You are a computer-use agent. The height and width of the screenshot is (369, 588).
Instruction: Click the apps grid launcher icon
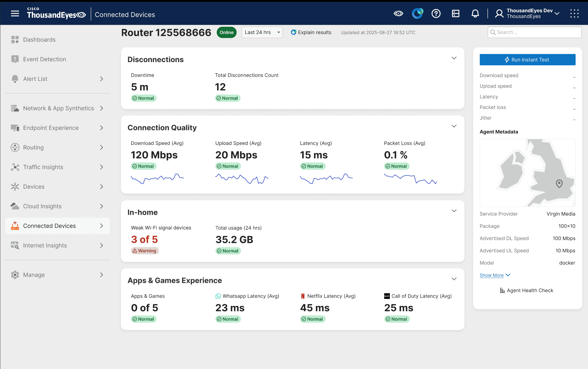tap(574, 14)
